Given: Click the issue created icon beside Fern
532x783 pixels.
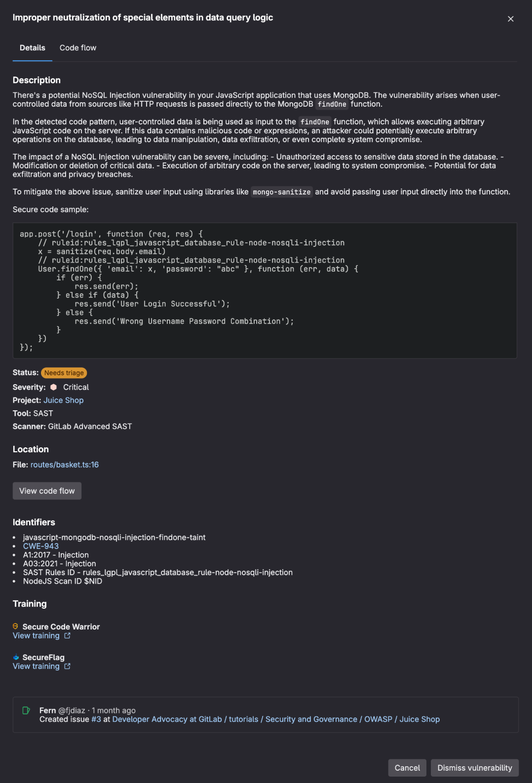Looking at the screenshot, I should (x=26, y=710).
